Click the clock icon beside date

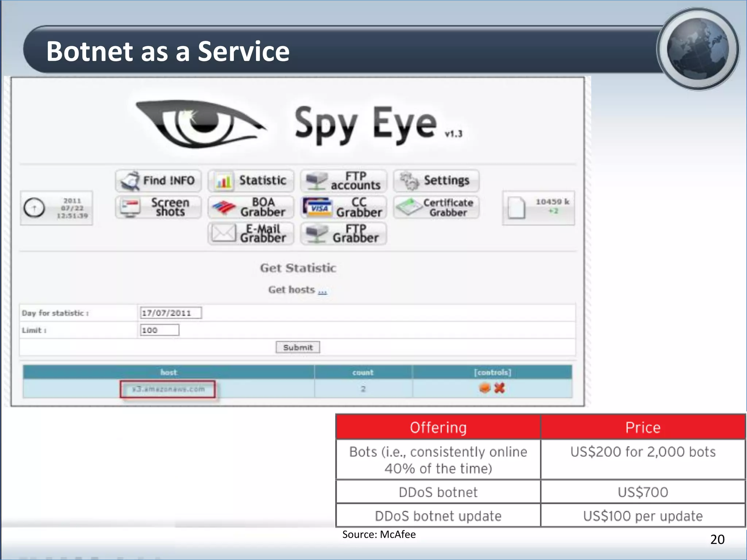(34, 208)
